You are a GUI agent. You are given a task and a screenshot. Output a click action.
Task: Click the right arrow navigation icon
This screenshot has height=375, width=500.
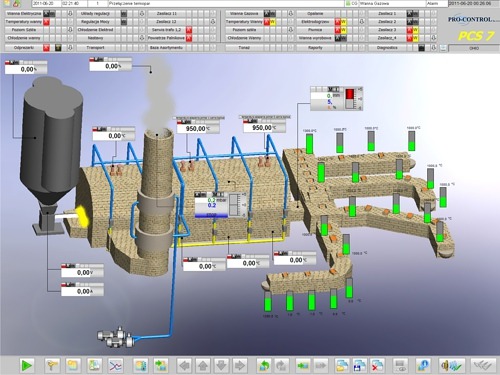(240, 366)
